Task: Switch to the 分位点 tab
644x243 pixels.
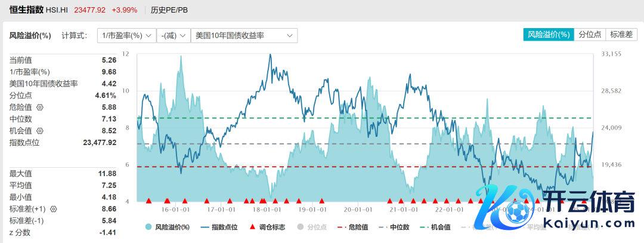Action: [589, 35]
